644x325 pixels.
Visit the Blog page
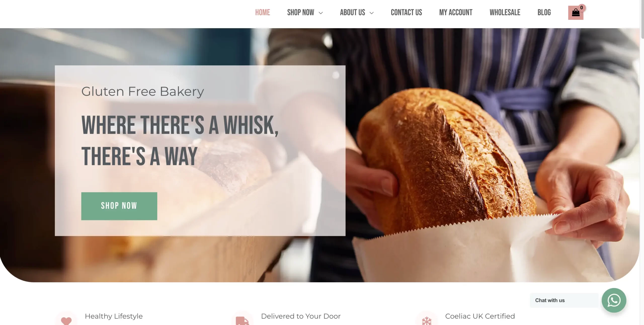click(x=544, y=12)
